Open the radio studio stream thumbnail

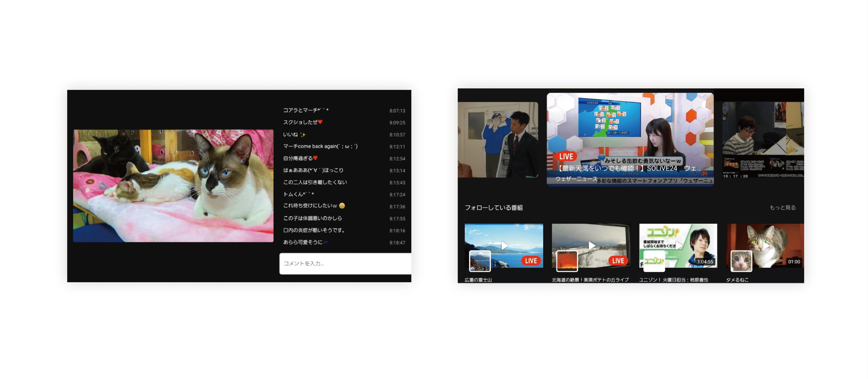(x=763, y=140)
